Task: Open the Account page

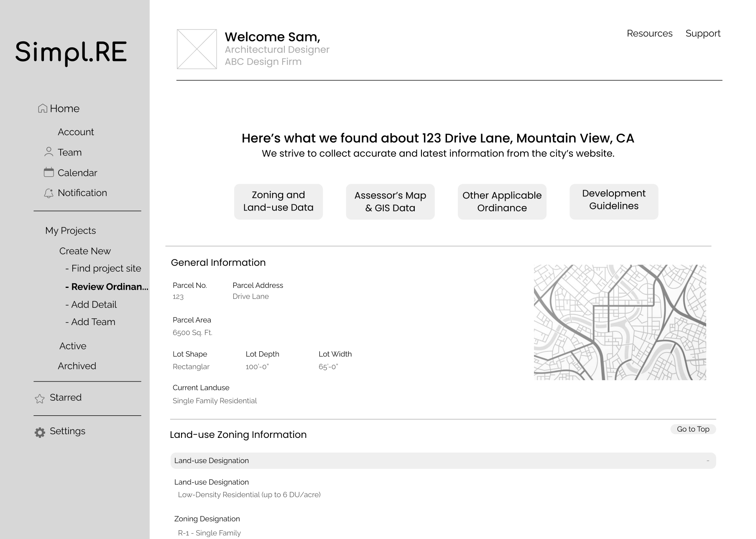Action: point(76,132)
